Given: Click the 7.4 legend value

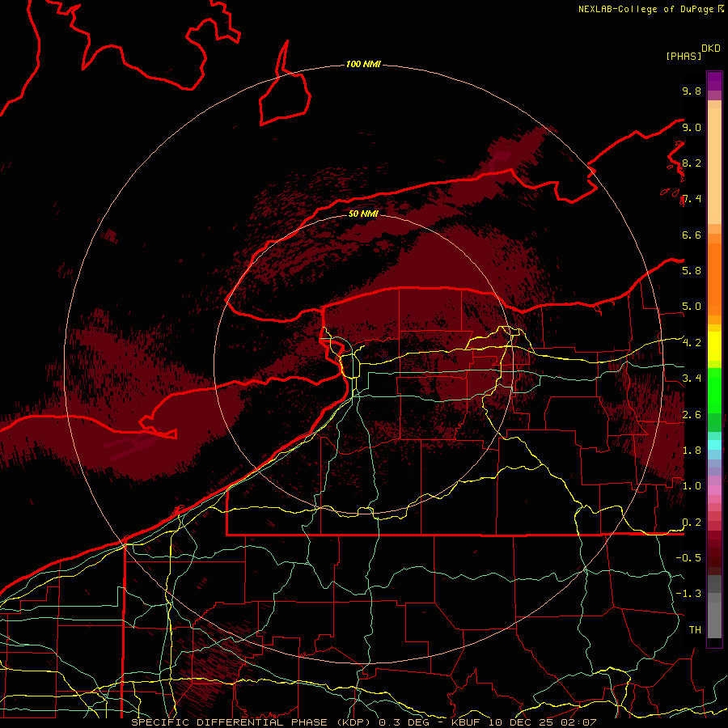Looking at the screenshot, I should tap(692, 199).
